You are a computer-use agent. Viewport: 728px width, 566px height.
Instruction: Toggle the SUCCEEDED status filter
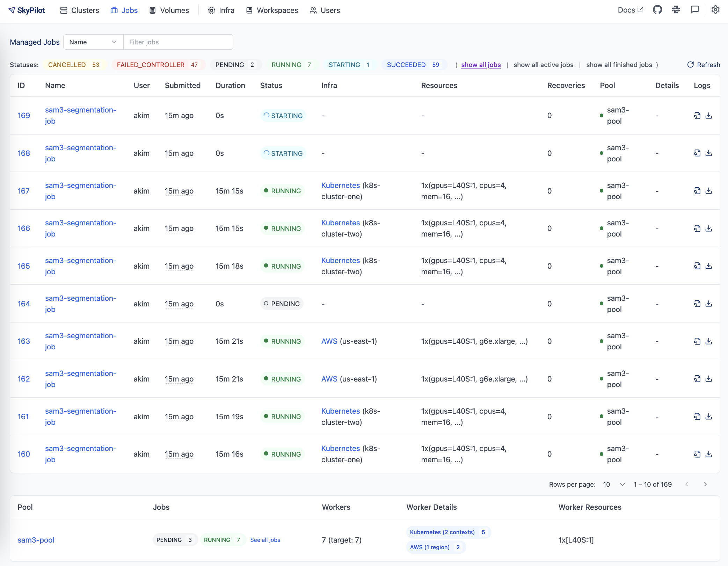click(414, 65)
